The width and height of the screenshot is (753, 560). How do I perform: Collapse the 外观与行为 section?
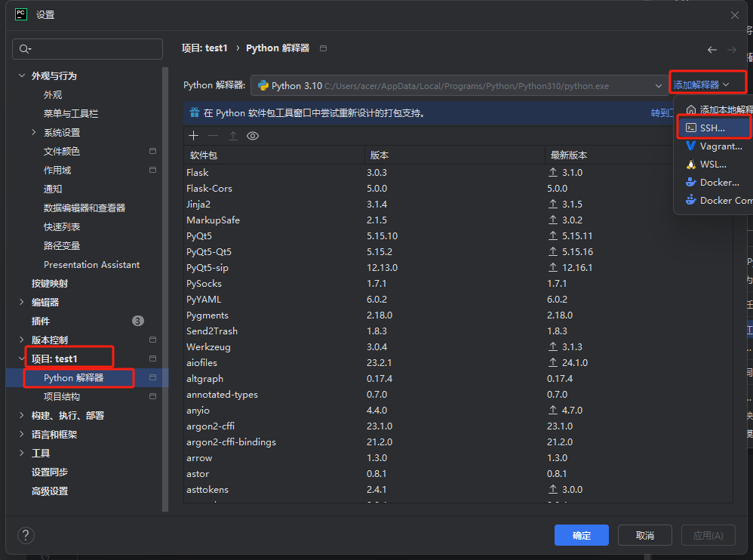click(22, 76)
